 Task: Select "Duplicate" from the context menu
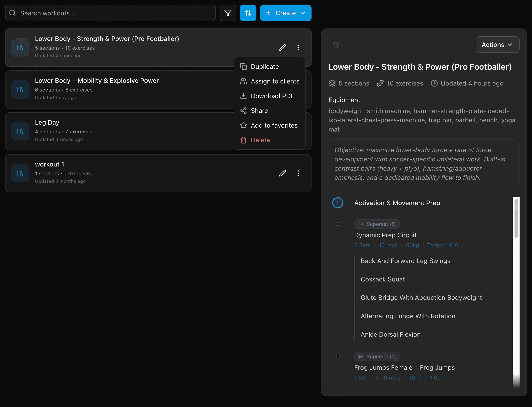pyautogui.click(x=265, y=66)
